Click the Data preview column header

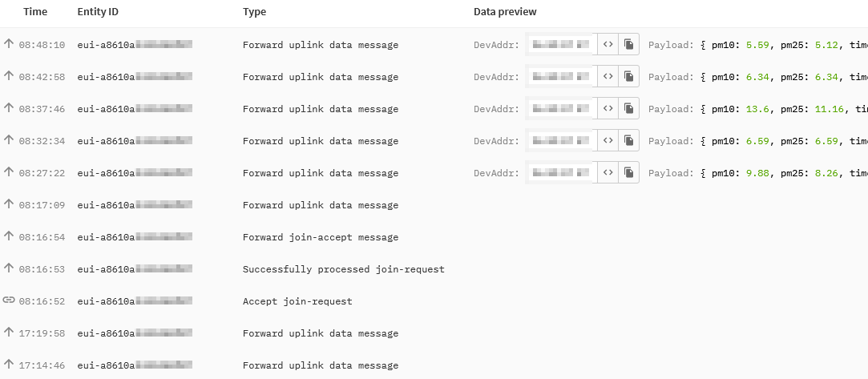(505, 12)
